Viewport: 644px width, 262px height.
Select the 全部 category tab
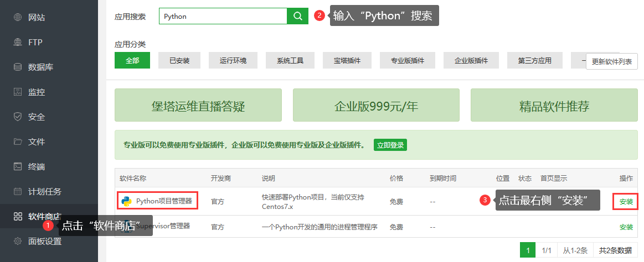[132, 60]
